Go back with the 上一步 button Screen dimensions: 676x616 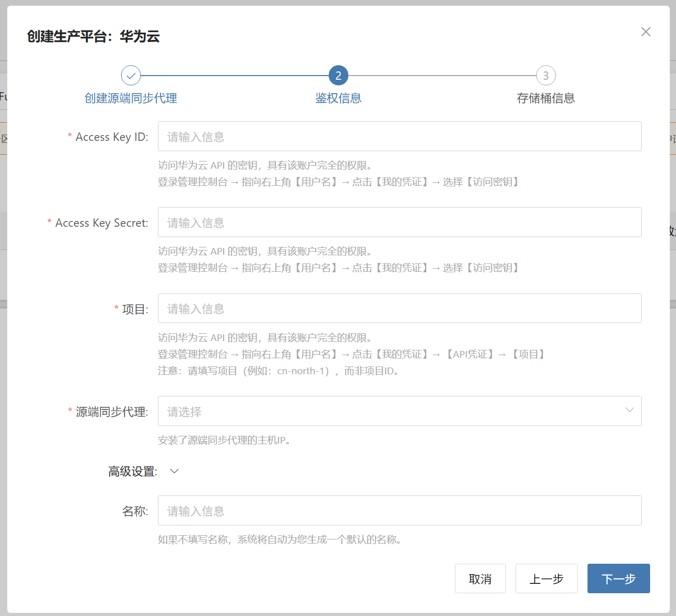tap(546, 579)
